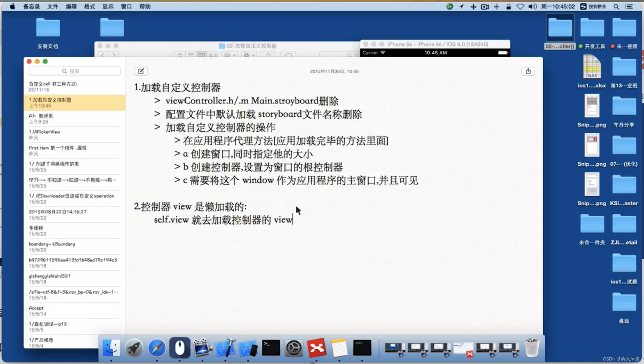This screenshot has width=644, height=364.
Task: Open the movie clapper app in Dock
Action: pyautogui.click(x=202, y=348)
